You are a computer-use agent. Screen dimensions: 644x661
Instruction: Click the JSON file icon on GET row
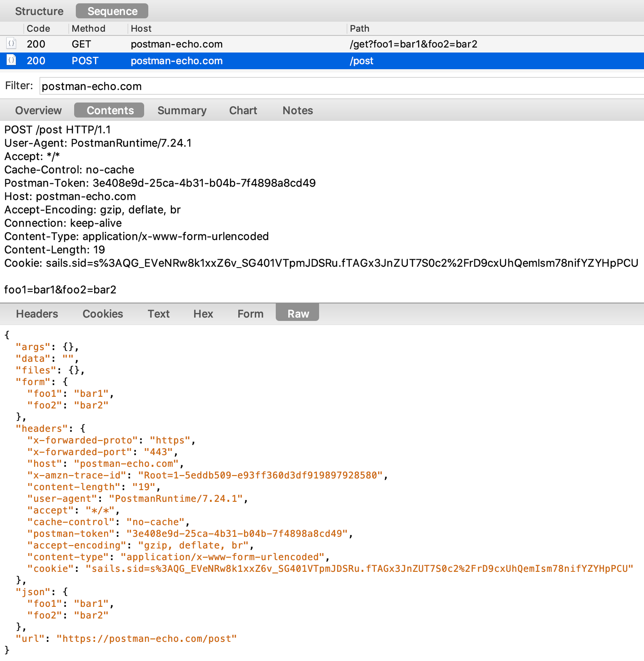pyautogui.click(x=12, y=43)
